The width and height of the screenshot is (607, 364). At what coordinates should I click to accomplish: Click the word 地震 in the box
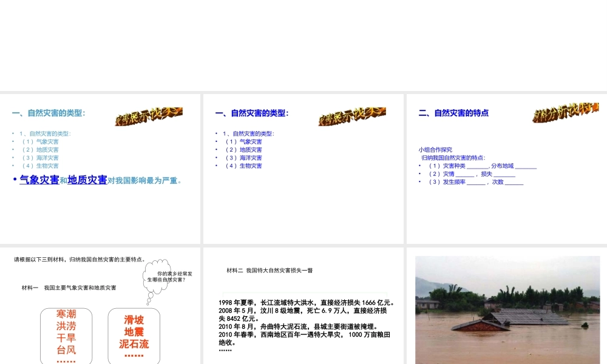(134, 332)
